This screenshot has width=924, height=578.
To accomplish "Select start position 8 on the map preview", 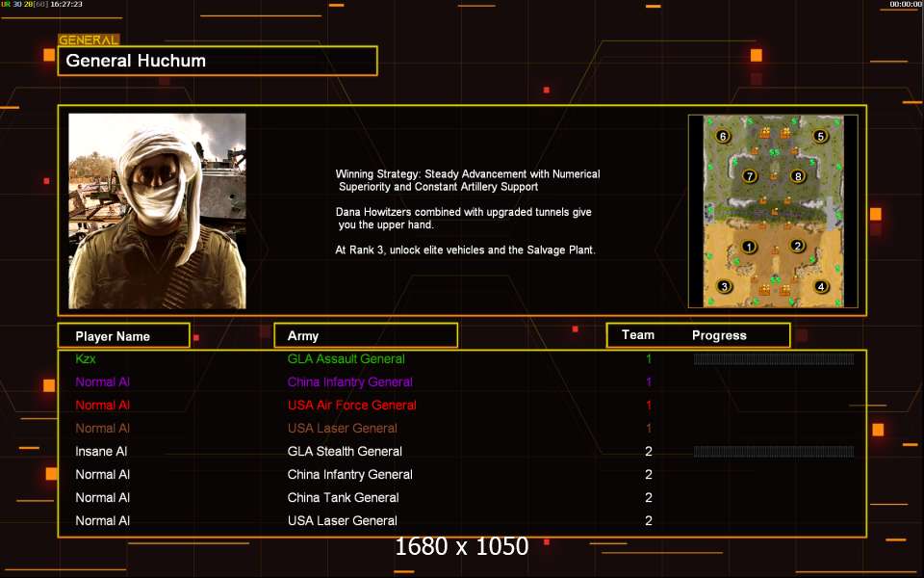I will (x=798, y=175).
